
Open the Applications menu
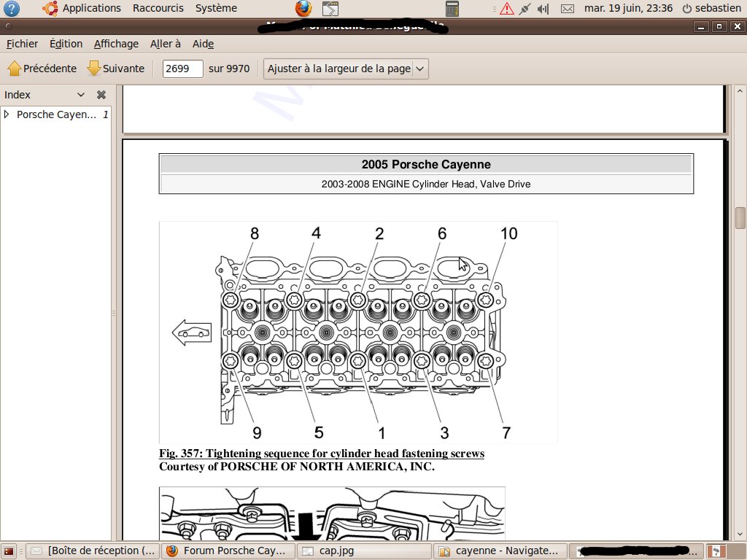tap(91, 8)
